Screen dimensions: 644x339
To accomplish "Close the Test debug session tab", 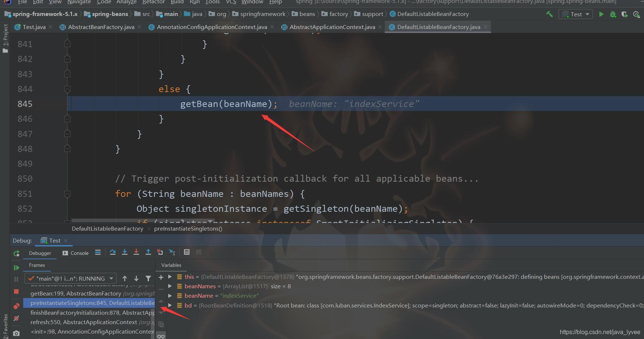I will [x=66, y=241].
